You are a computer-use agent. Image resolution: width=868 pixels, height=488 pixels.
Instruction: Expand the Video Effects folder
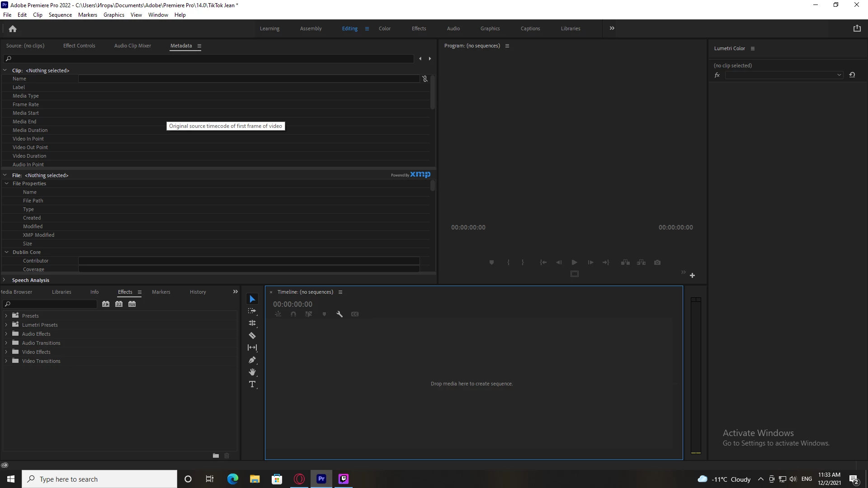coord(6,352)
